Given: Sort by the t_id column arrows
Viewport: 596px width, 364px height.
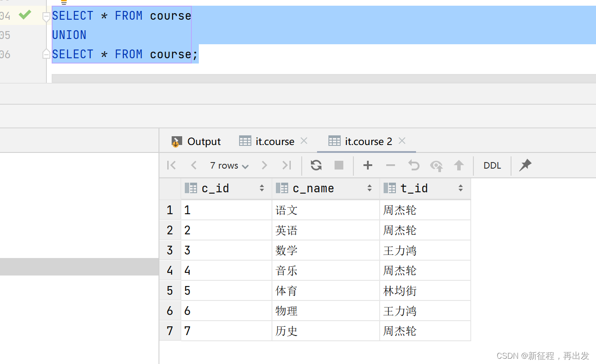Looking at the screenshot, I should tap(461, 188).
